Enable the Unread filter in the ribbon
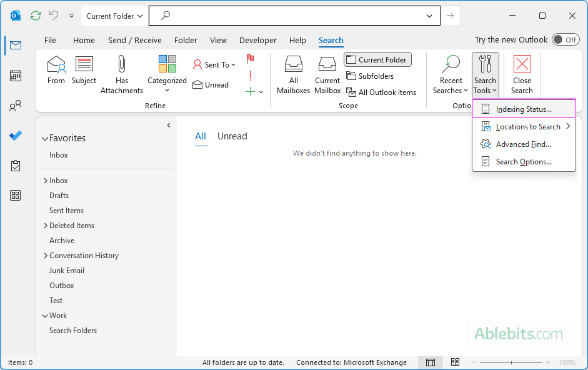 click(x=212, y=84)
